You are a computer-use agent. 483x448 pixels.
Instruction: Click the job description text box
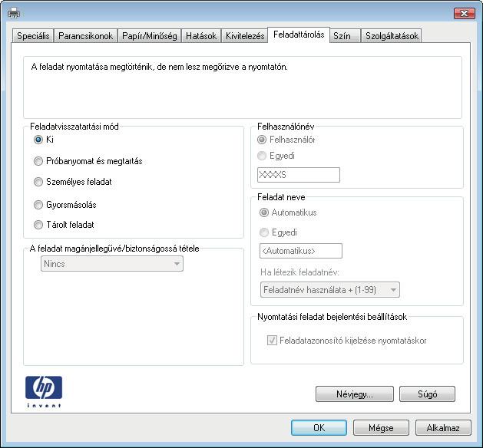point(243,87)
